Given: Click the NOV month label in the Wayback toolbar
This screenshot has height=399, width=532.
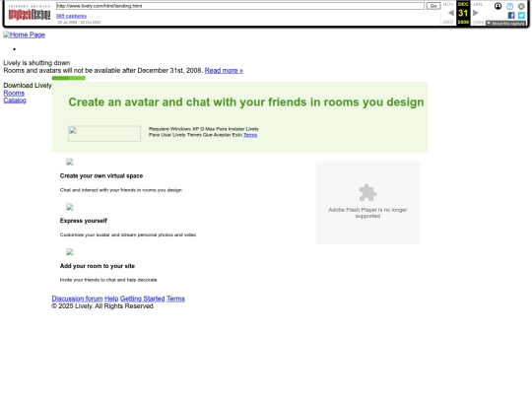Looking at the screenshot, I should pyautogui.click(x=448, y=4).
